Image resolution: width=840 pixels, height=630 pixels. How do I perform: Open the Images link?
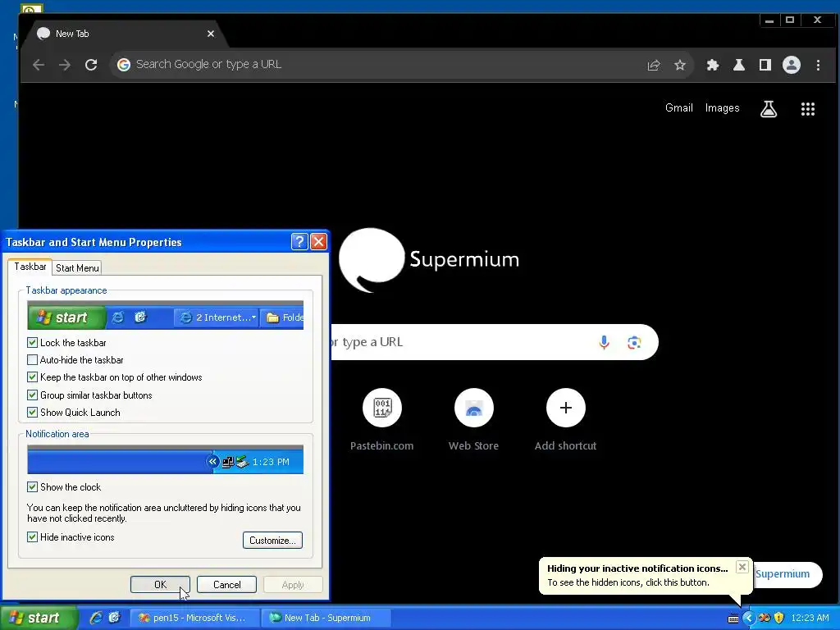(722, 108)
